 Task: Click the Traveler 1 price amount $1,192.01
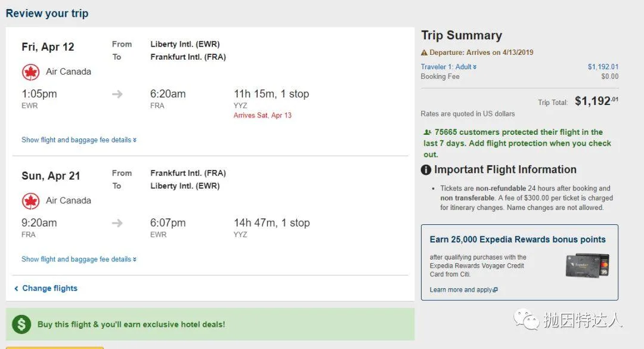coord(603,67)
